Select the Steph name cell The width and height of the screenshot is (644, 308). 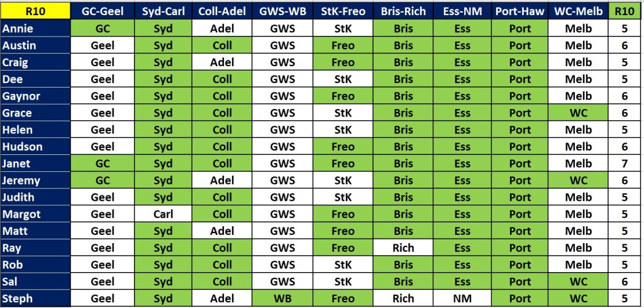click(x=35, y=299)
